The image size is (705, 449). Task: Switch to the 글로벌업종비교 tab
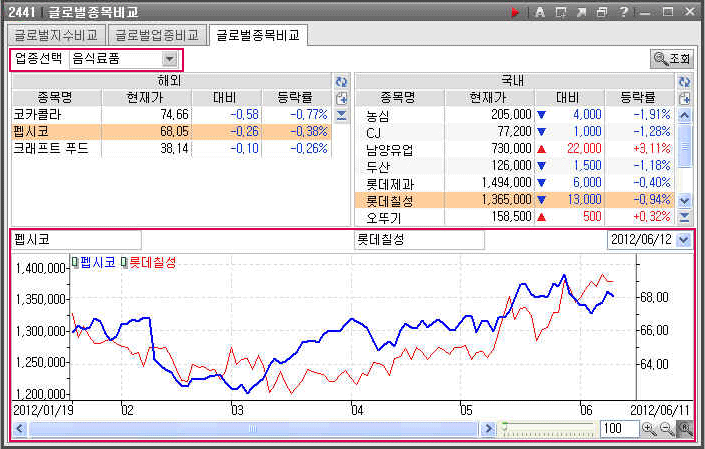tap(157, 35)
